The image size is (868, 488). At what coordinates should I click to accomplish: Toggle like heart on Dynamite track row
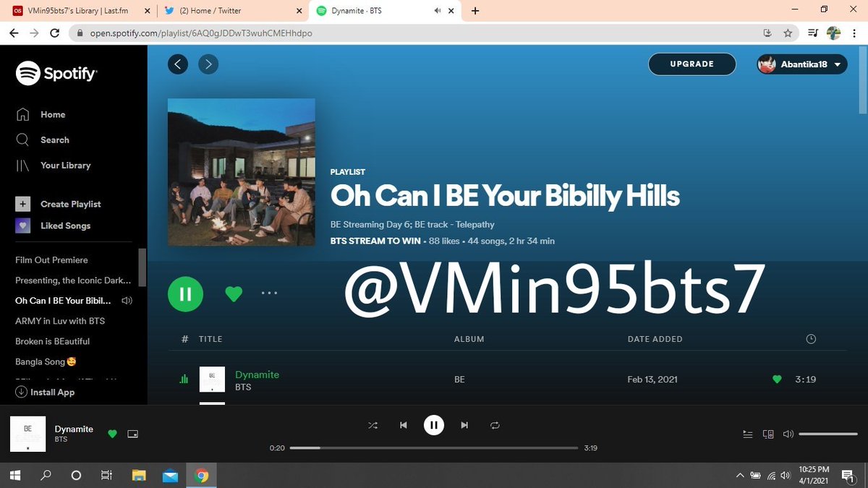click(777, 379)
